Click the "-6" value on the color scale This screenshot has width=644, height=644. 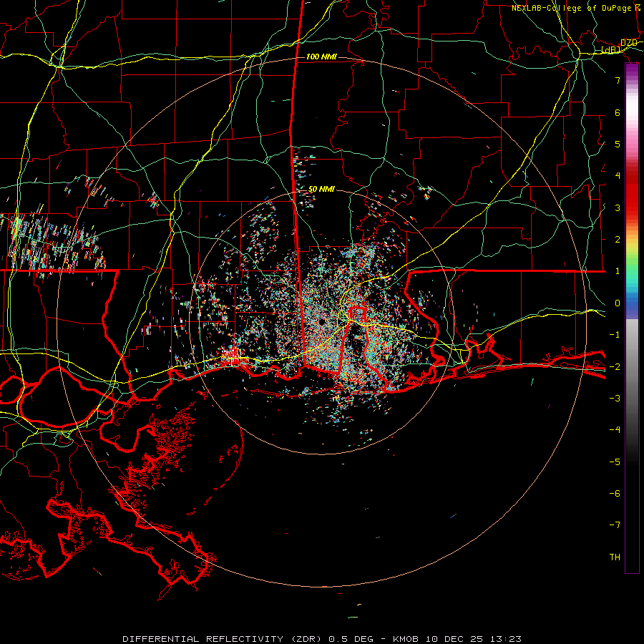pos(615,494)
